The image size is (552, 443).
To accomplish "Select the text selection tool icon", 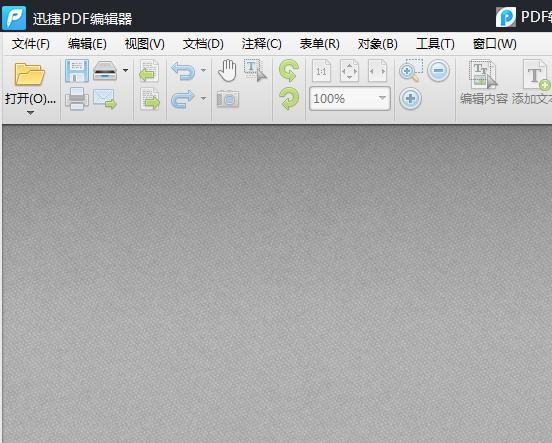I will (255, 70).
